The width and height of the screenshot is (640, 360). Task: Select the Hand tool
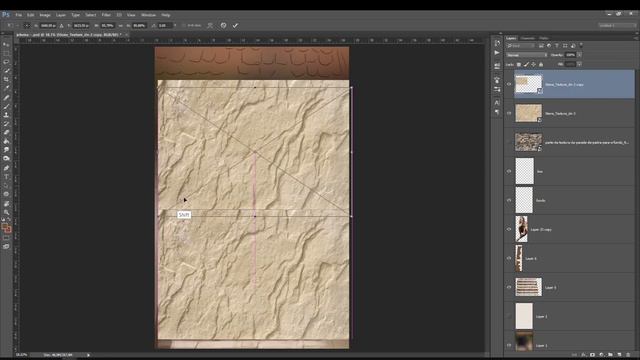pyautogui.click(x=6, y=204)
